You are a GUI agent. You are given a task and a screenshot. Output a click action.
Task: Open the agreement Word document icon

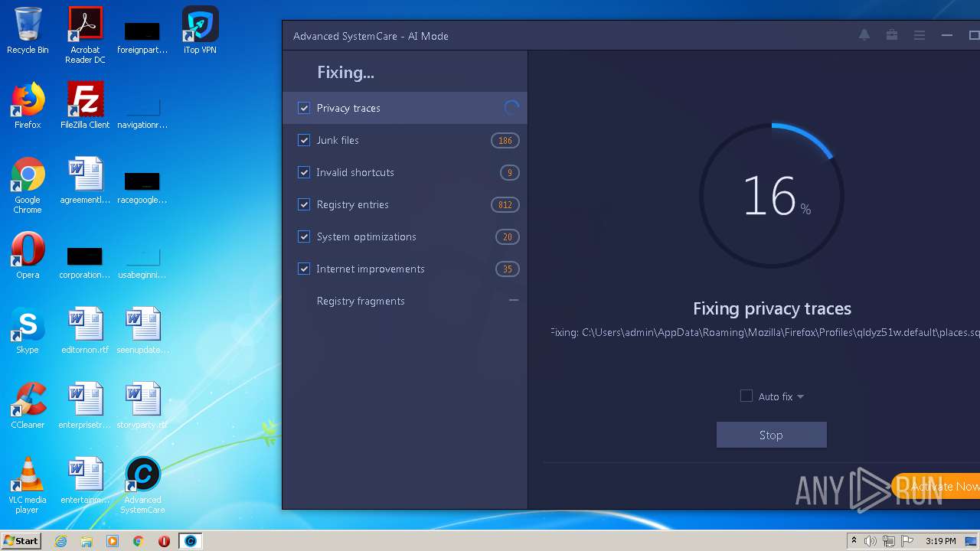click(85, 181)
